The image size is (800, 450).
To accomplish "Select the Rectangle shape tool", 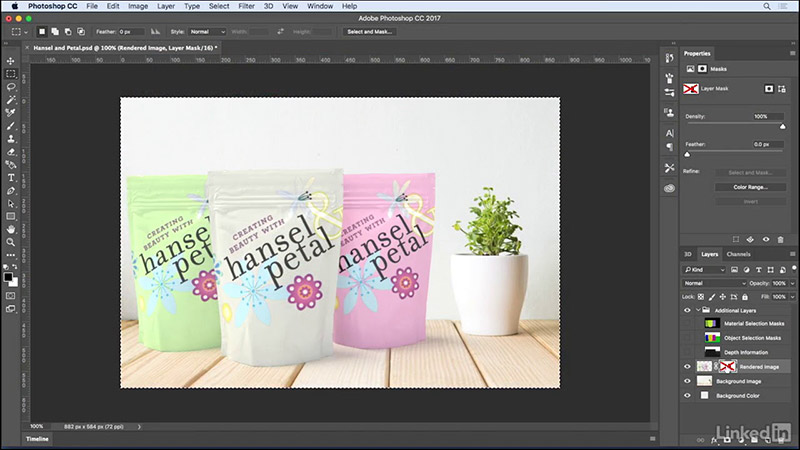I will (x=11, y=217).
